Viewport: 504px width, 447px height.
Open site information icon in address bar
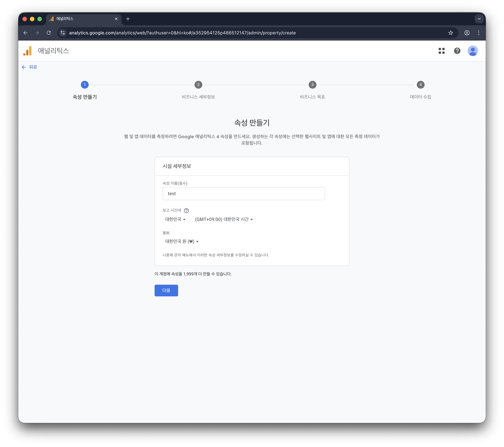63,33
